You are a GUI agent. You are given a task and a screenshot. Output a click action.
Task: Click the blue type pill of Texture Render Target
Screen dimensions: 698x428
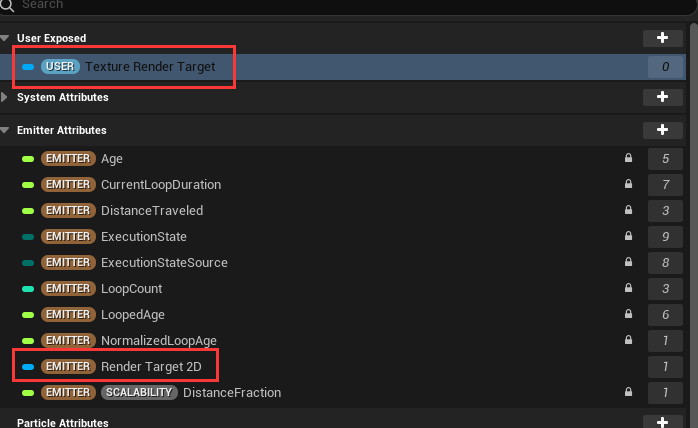click(28, 67)
